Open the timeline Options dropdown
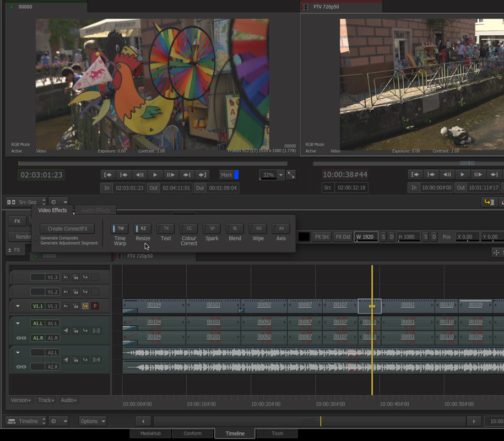This screenshot has height=441, width=504. 92,421
